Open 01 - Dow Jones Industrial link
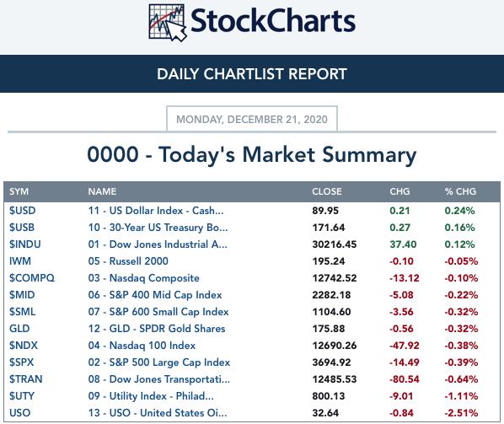This screenshot has height=424, width=504. (x=158, y=244)
